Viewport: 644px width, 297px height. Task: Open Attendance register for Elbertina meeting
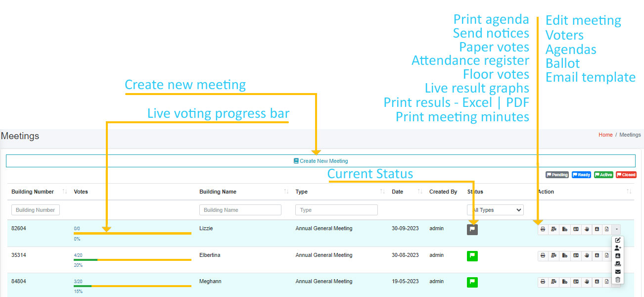pyautogui.click(x=576, y=255)
